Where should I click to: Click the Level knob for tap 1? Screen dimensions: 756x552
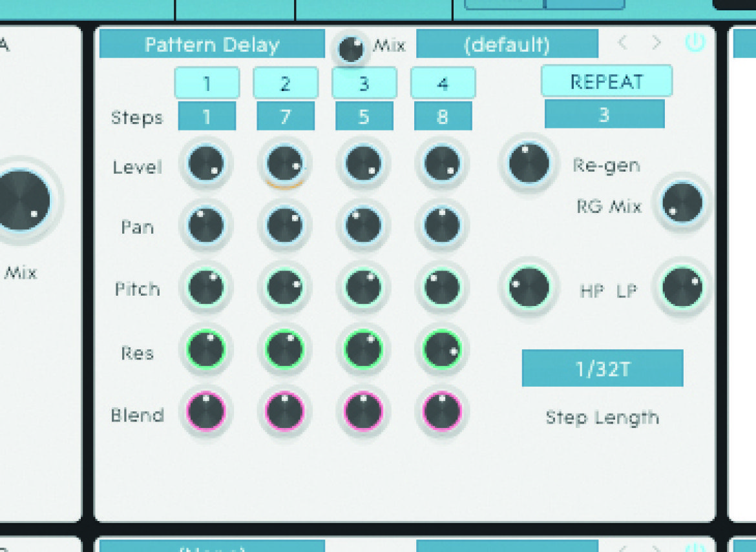tap(206, 164)
